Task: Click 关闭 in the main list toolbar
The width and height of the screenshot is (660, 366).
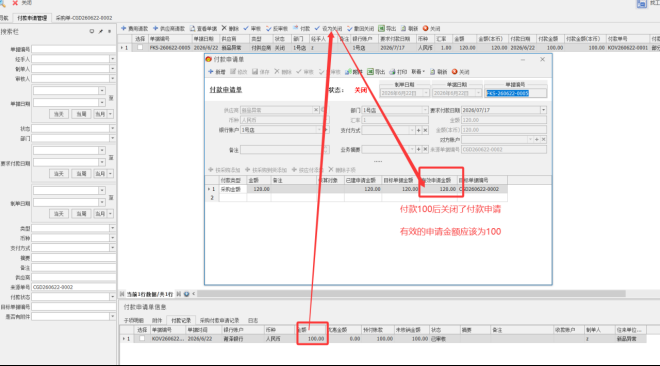Action: coord(431,28)
